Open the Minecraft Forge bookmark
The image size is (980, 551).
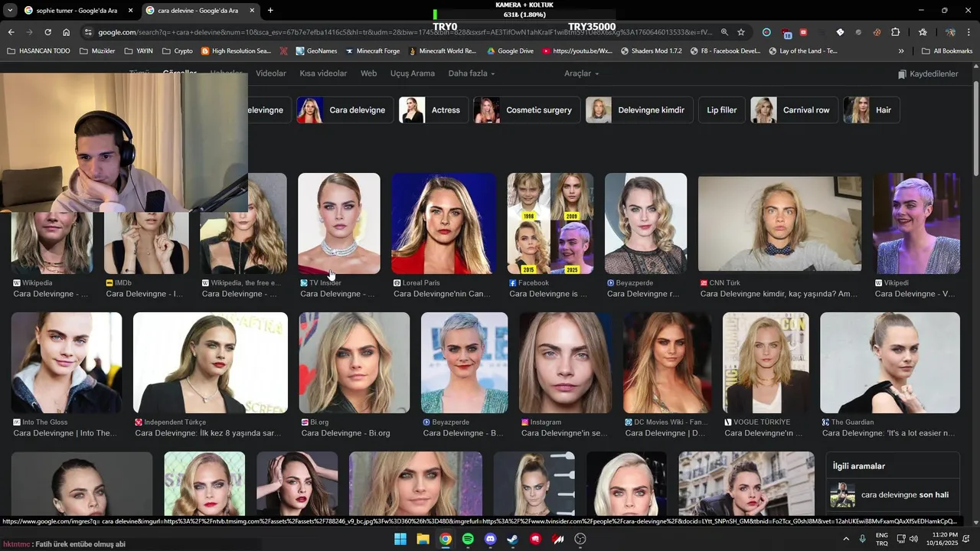(373, 51)
